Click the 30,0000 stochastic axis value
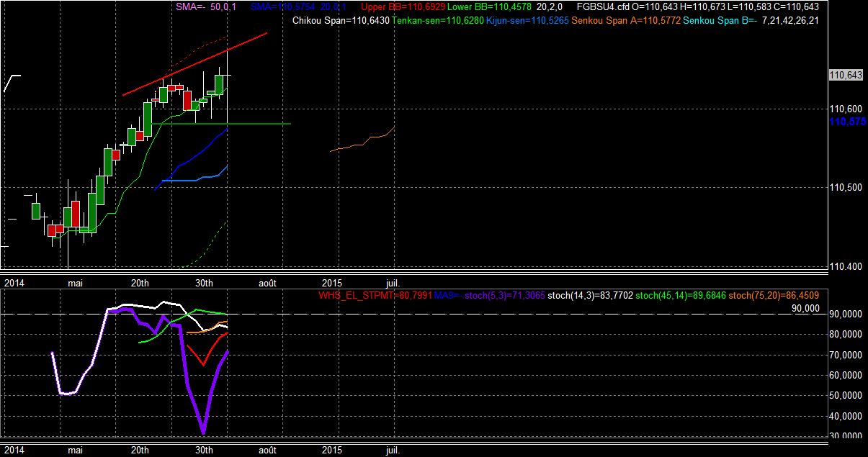 (x=845, y=436)
